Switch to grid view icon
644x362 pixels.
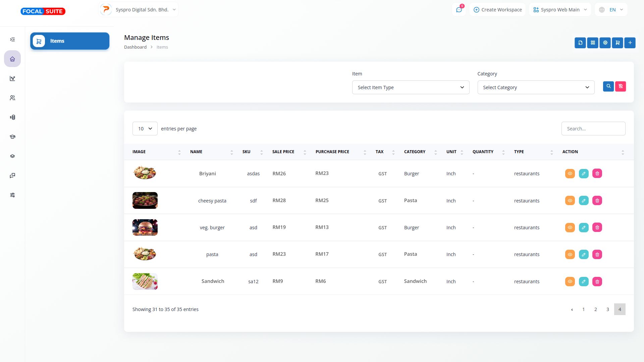[593, 43]
